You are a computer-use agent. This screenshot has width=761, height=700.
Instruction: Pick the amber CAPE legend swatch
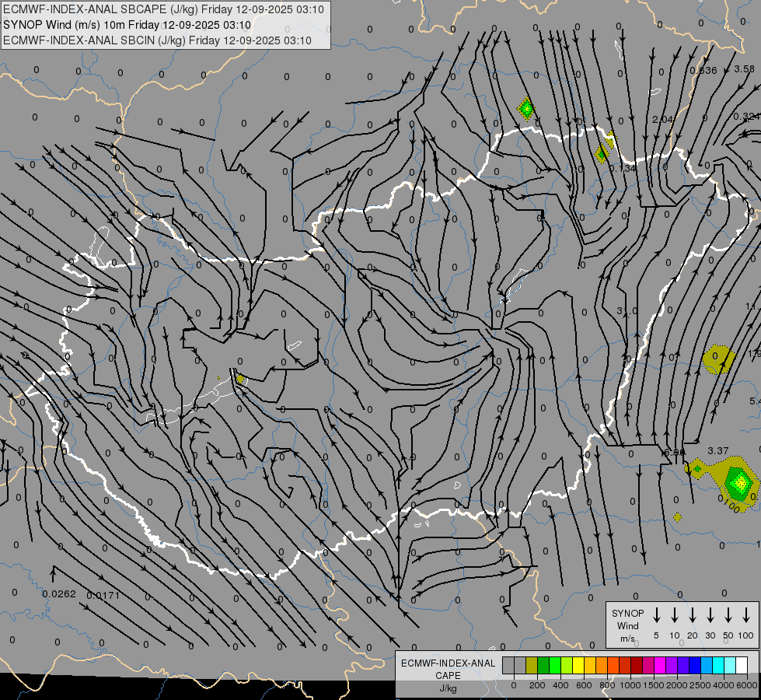pos(590,665)
